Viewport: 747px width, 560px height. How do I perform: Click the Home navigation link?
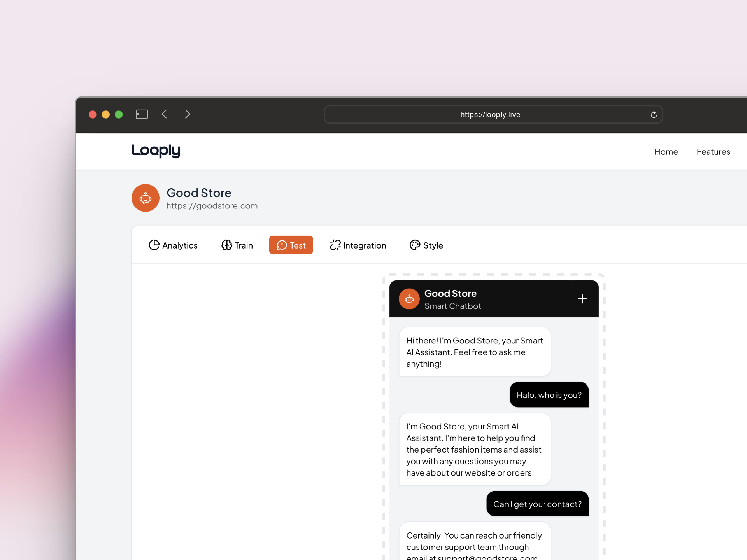tap(666, 152)
